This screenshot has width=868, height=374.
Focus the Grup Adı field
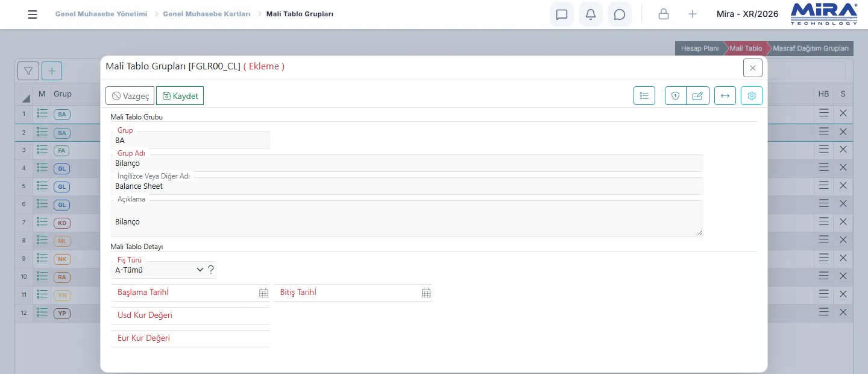pos(407,163)
